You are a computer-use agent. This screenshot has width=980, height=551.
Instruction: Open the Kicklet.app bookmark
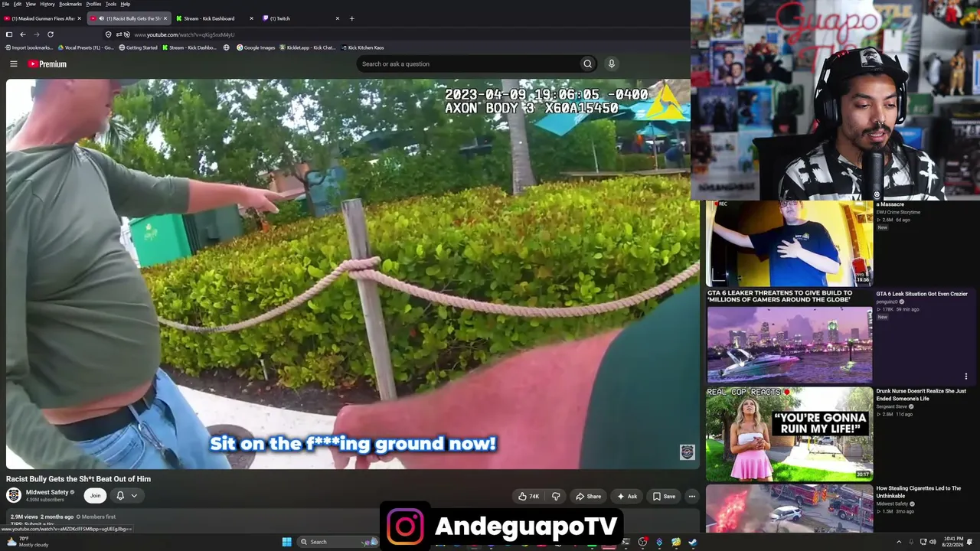click(x=308, y=47)
